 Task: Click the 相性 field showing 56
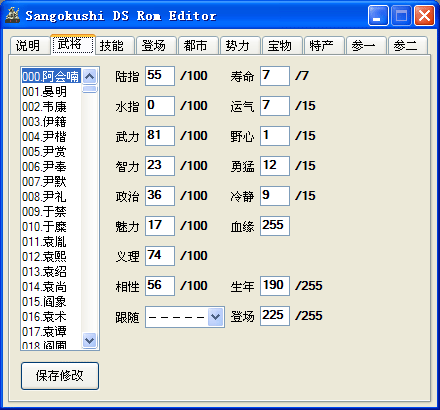click(x=160, y=286)
